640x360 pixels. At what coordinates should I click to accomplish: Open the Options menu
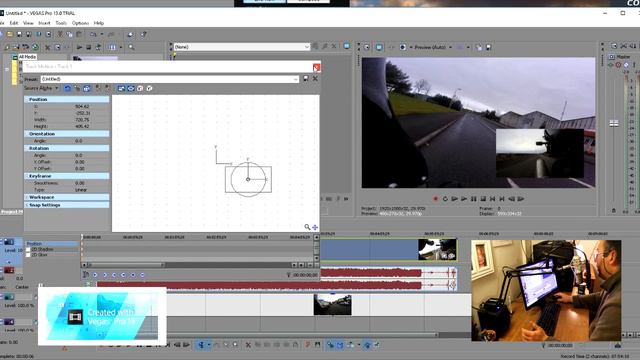(x=80, y=23)
